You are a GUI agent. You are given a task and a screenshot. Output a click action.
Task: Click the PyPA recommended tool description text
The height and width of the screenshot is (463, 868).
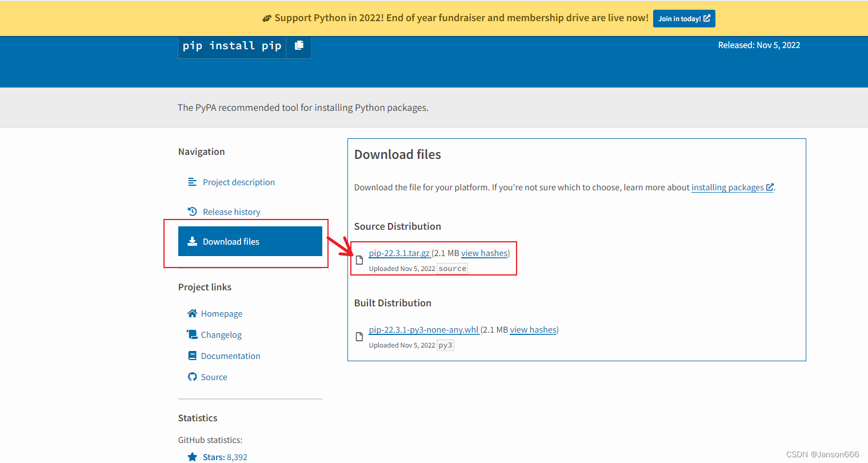(x=303, y=107)
